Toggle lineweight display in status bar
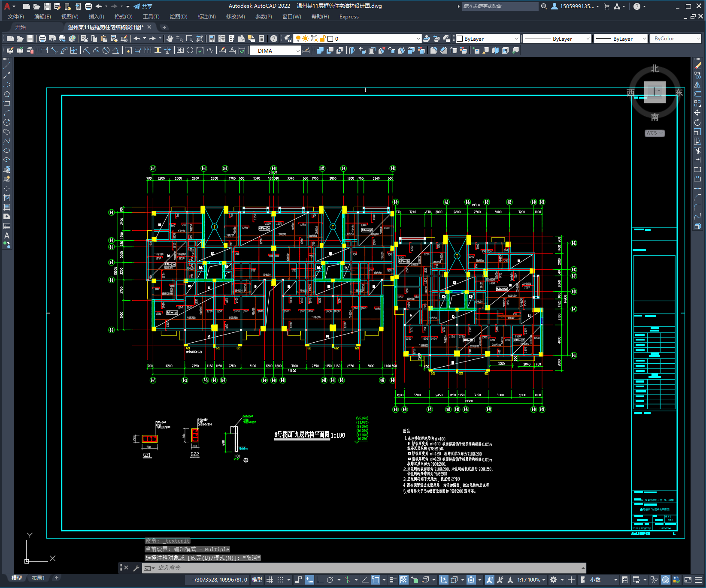706x588 pixels. [393, 580]
